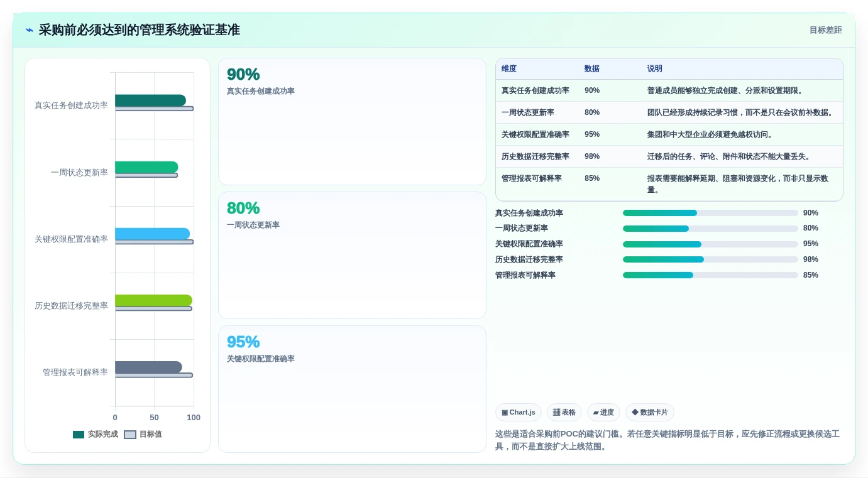Click the large 80% value on the second card
Screen dimensions: 868x478
pos(243,208)
